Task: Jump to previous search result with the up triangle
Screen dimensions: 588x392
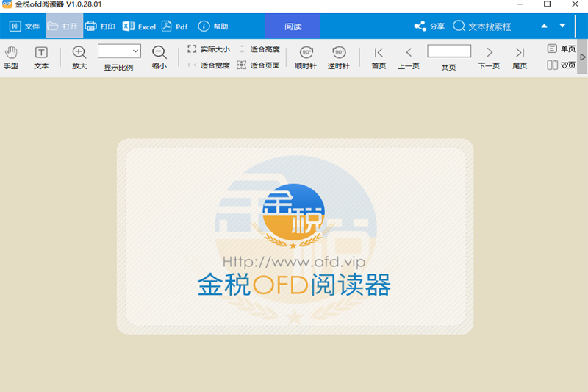Action: [544, 26]
